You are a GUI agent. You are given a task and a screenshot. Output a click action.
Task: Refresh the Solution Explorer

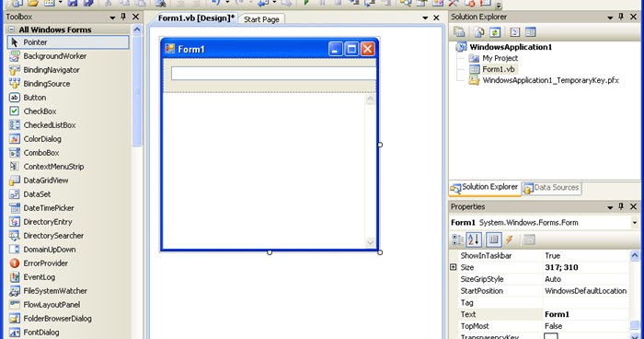click(495, 31)
